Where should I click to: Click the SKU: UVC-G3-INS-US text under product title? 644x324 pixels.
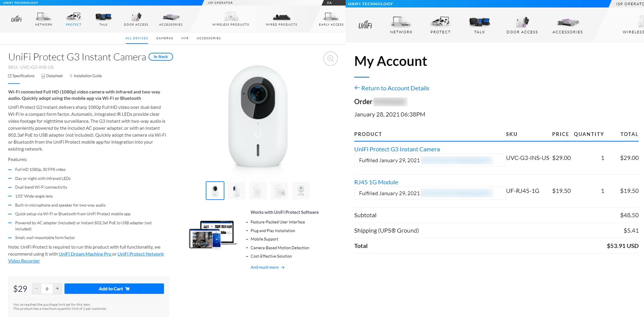pos(31,67)
